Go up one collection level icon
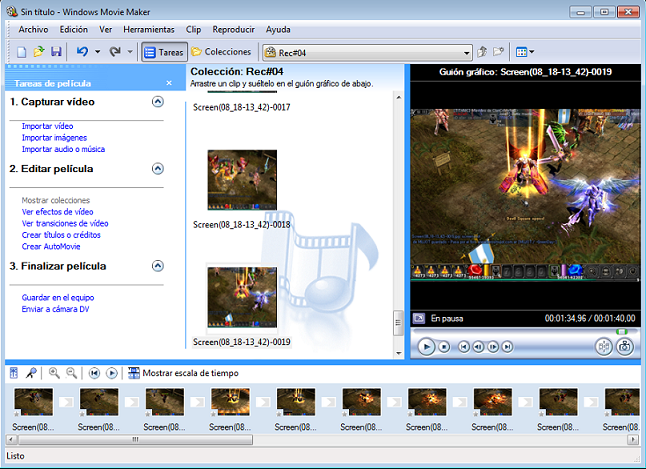Viewport: 646px width, 469px height. pyautogui.click(x=482, y=52)
